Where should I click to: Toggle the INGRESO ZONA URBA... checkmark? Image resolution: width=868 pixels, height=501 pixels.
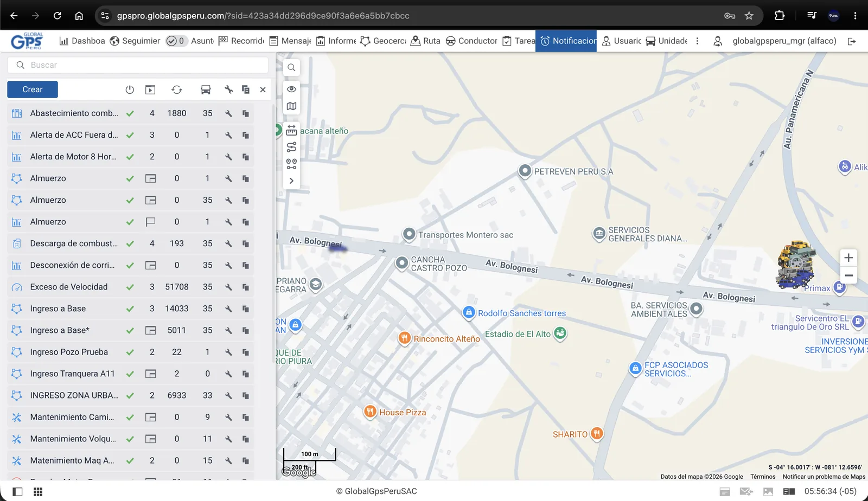click(x=130, y=395)
